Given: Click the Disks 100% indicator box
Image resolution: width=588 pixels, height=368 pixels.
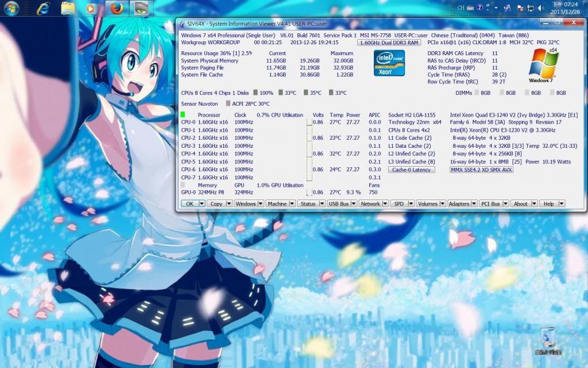Looking at the screenshot, I should (x=256, y=93).
